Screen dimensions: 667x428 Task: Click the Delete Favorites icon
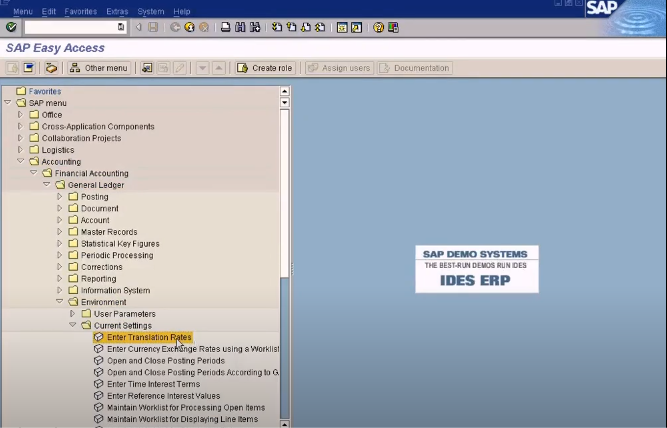[x=163, y=68]
